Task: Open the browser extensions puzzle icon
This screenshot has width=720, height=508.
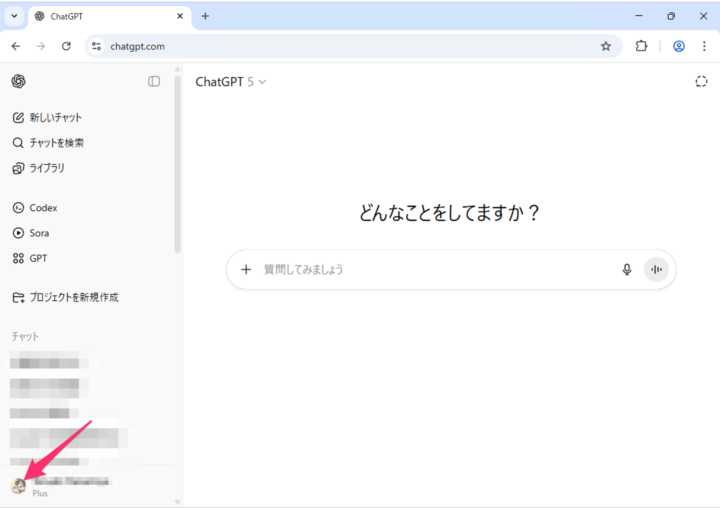Action: (641, 46)
